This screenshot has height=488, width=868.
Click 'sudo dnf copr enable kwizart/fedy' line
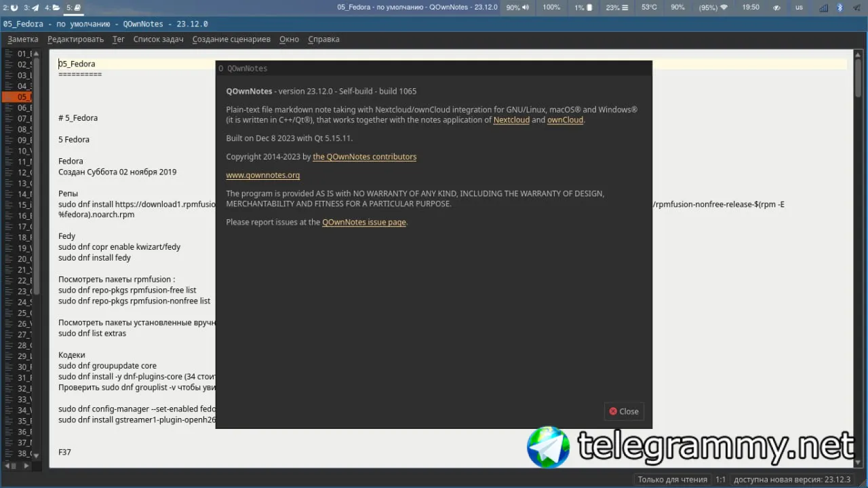point(119,247)
